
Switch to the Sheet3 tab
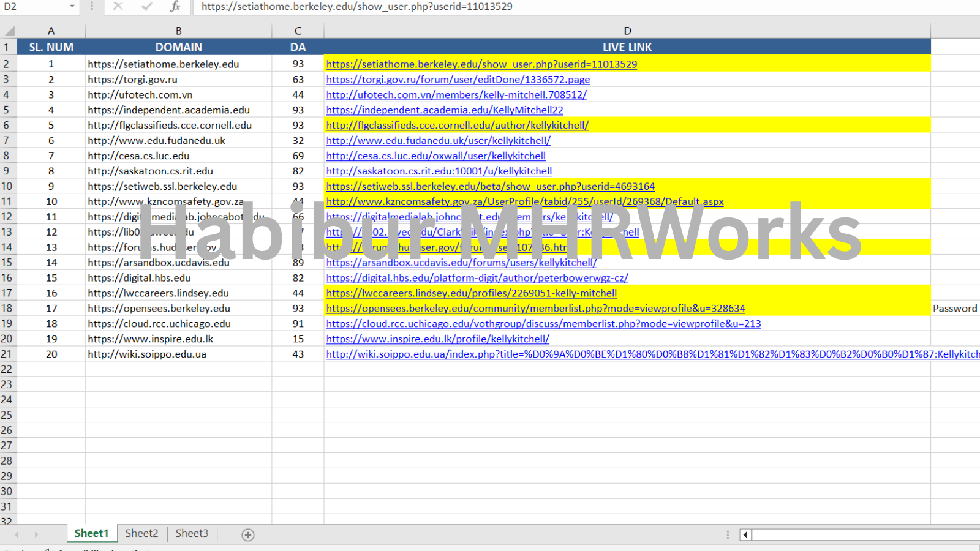pos(192,533)
